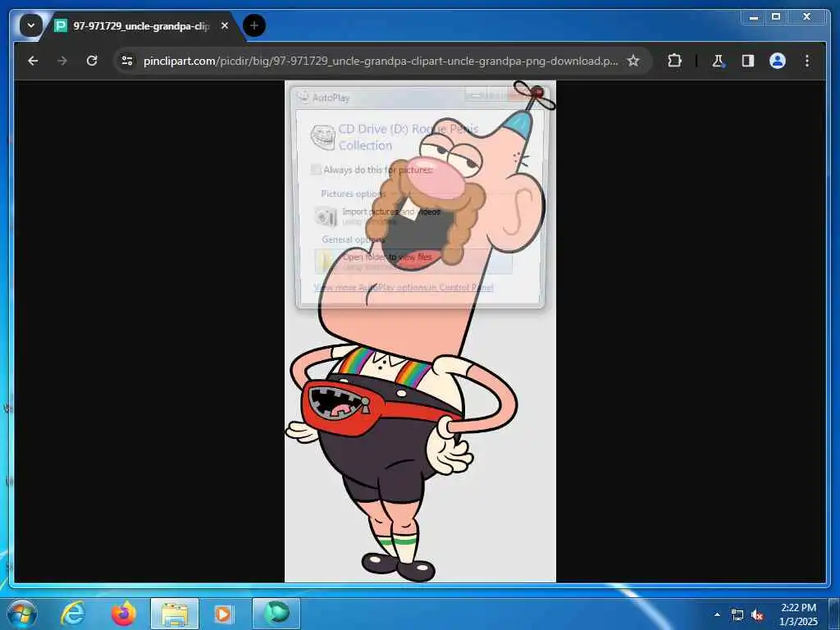The height and width of the screenshot is (630, 840).
Task: Toggle the browser side panel
Action: (748, 61)
